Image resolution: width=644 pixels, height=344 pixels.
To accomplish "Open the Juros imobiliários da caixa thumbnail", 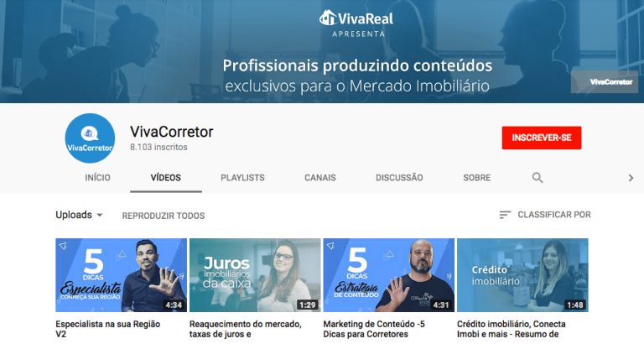I will (x=255, y=275).
